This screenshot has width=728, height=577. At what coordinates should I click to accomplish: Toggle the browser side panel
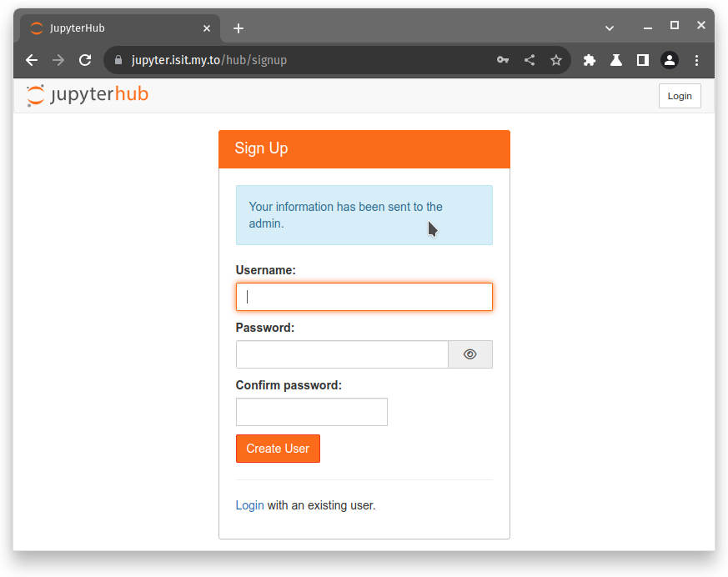click(643, 60)
